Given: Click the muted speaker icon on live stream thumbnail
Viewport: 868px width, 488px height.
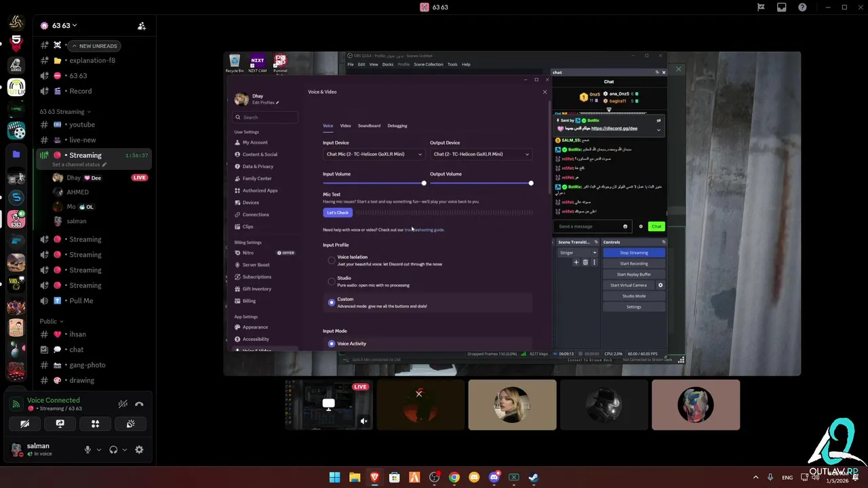Looking at the screenshot, I should pyautogui.click(x=364, y=422).
